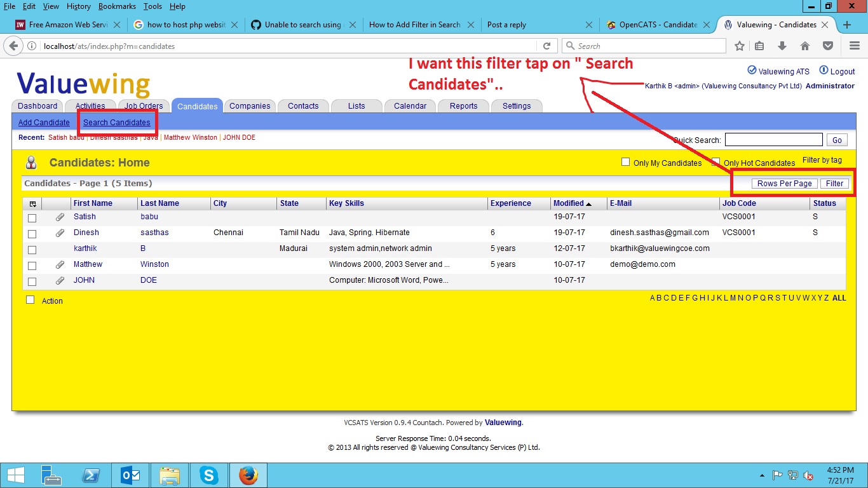Click the Pocket icon in the toolbar
Viewport: 868px width, 488px height.
[x=827, y=46]
